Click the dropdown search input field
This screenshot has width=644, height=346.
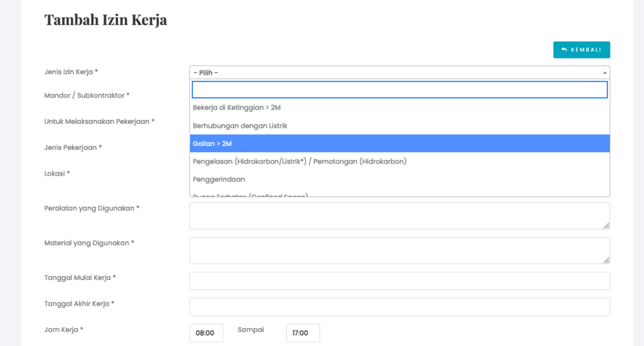tap(399, 89)
